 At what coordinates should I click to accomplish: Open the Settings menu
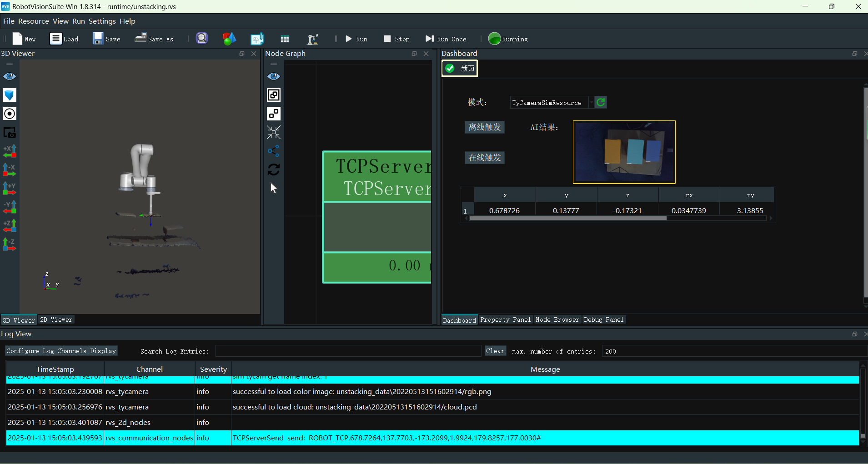pos(102,21)
